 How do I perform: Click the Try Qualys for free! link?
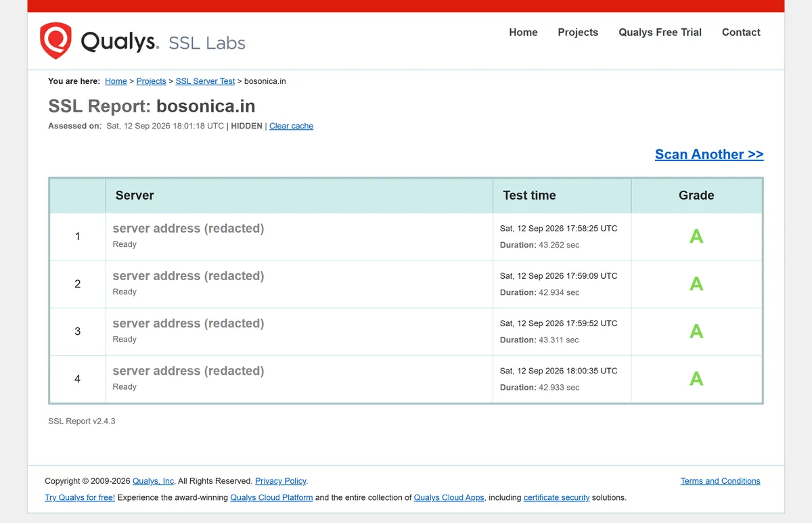tap(80, 497)
